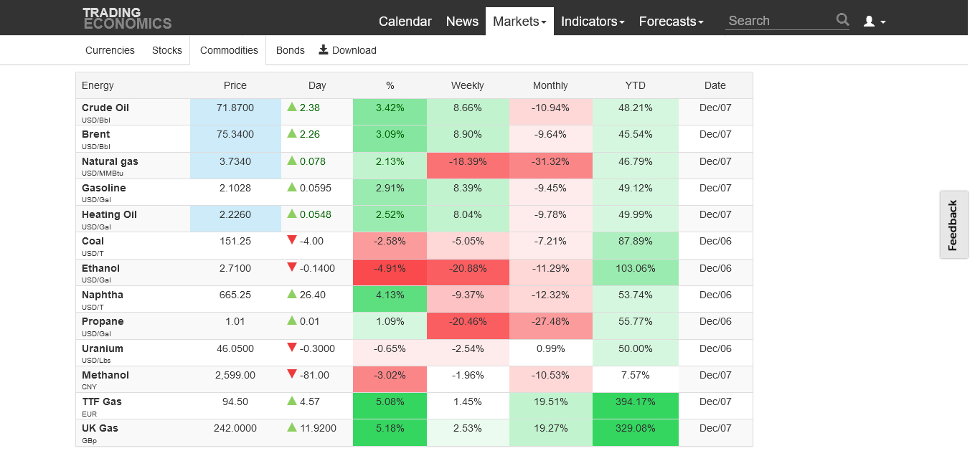Focus the Search input field
The height and width of the screenshot is (461, 980).
780,21
